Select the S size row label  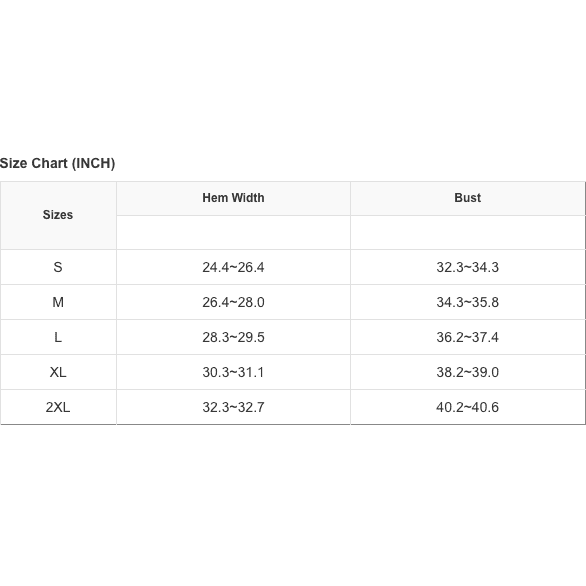(x=58, y=267)
